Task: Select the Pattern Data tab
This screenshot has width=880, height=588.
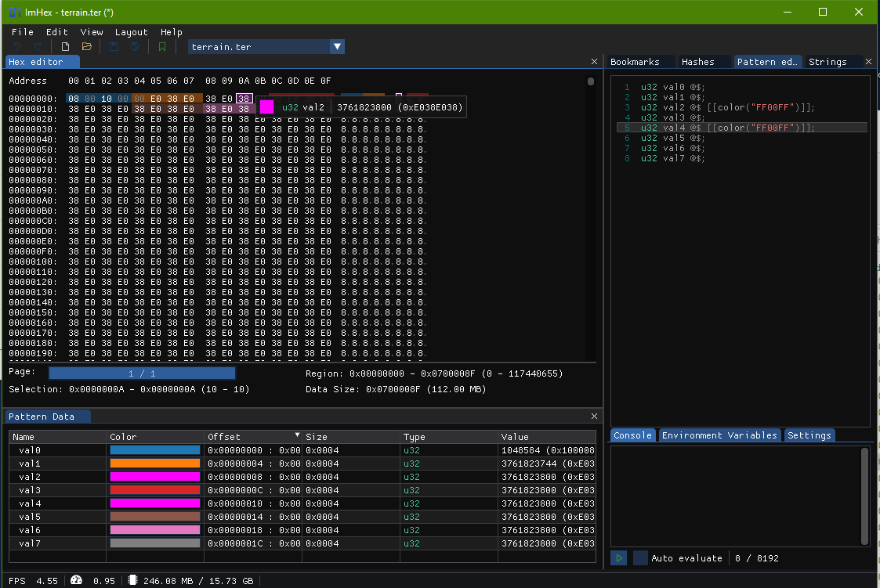Action: pos(48,416)
